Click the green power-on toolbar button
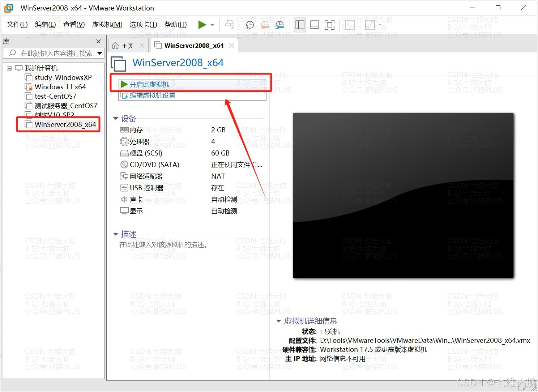The image size is (538, 392). point(202,25)
